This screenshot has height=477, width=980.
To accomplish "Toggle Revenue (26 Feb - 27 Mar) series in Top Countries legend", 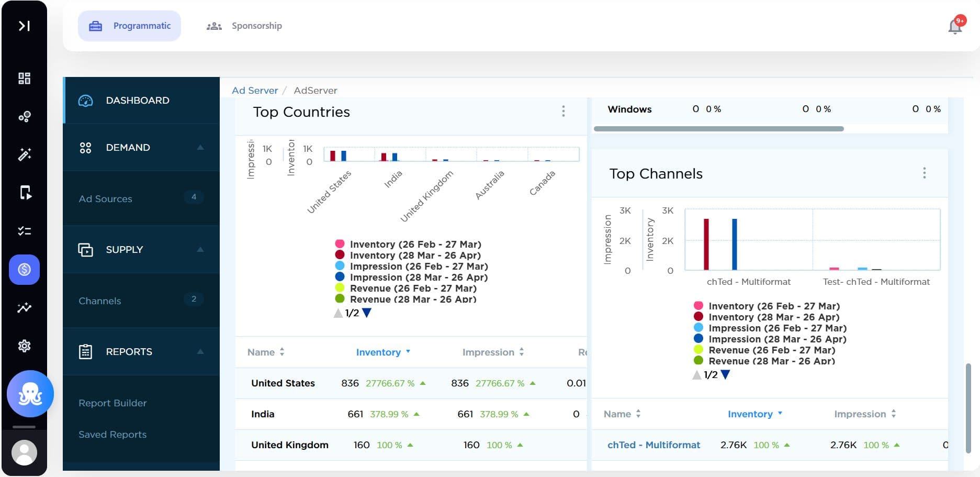I will click(x=406, y=288).
